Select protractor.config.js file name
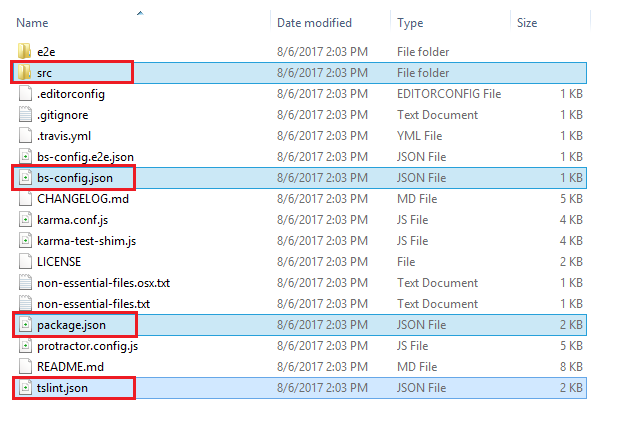 (x=87, y=346)
